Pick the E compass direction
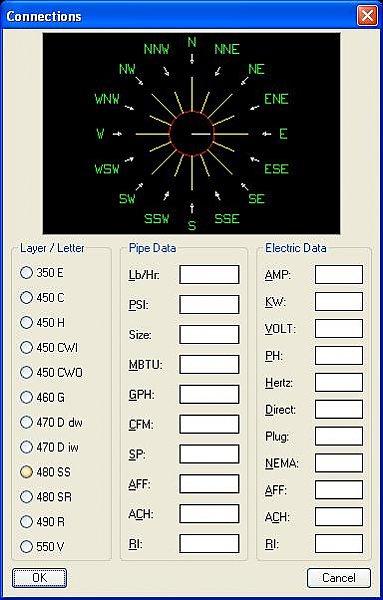This screenshot has height=600, width=383. 283,134
